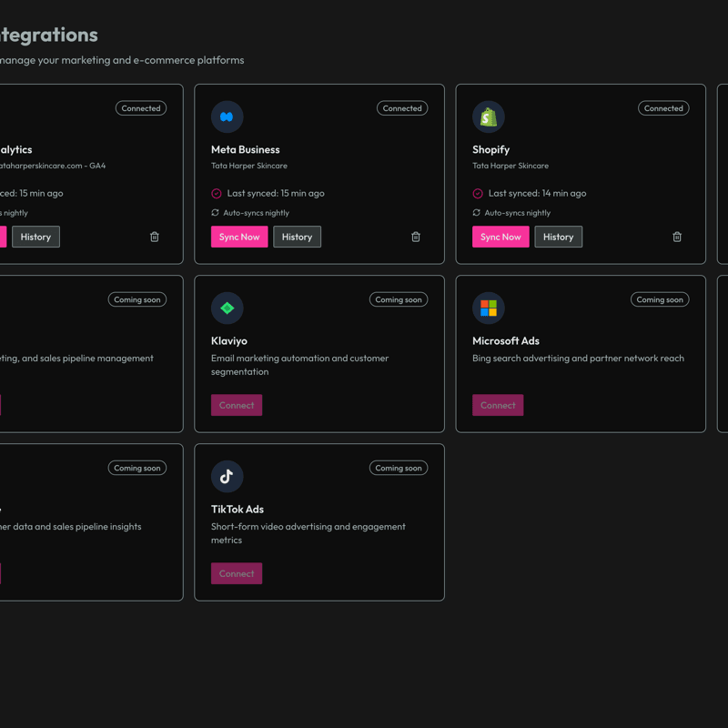Image resolution: width=728 pixels, height=728 pixels.
Task: Click the trash icon on the Shopify card
Action: click(x=677, y=237)
